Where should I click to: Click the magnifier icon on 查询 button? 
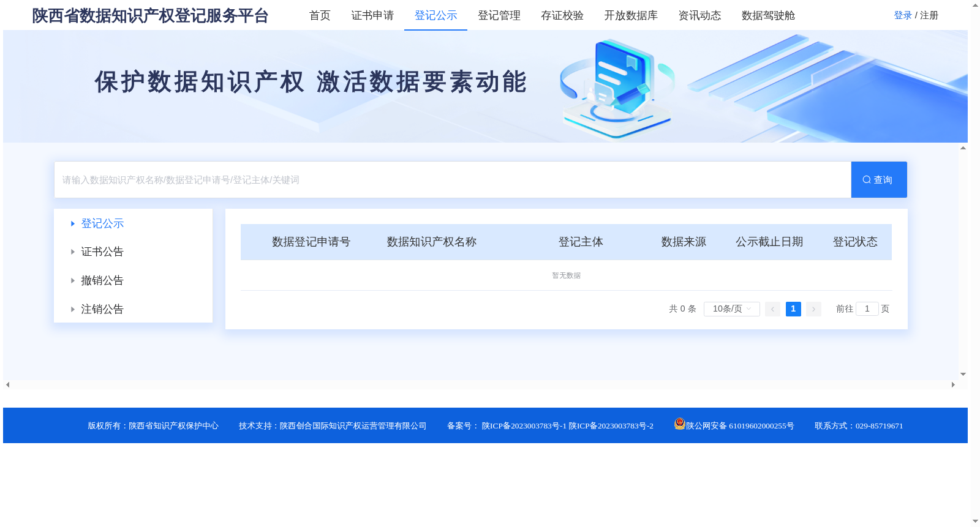(867, 180)
